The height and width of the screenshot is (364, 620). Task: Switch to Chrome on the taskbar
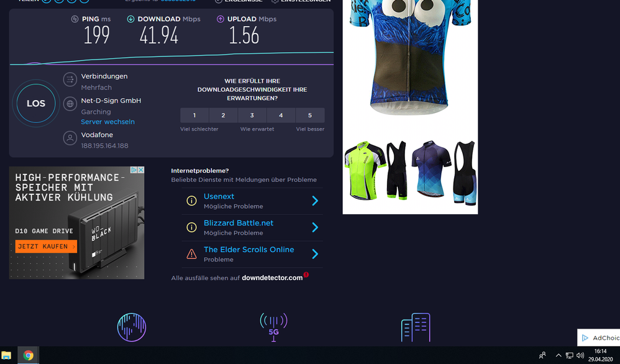point(28,355)
